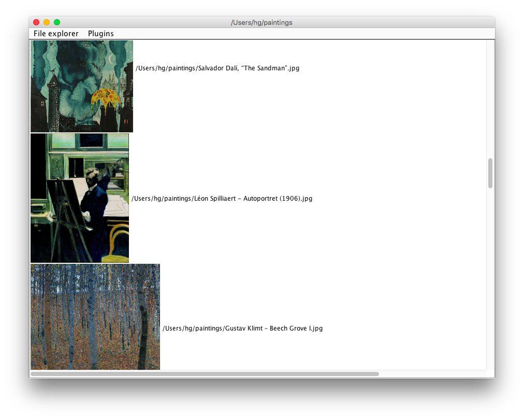Click the Salvador Dalí “The Sandman”.jpg file path
The height and width of the screenshot is (420, 524).
click(217, 68)
